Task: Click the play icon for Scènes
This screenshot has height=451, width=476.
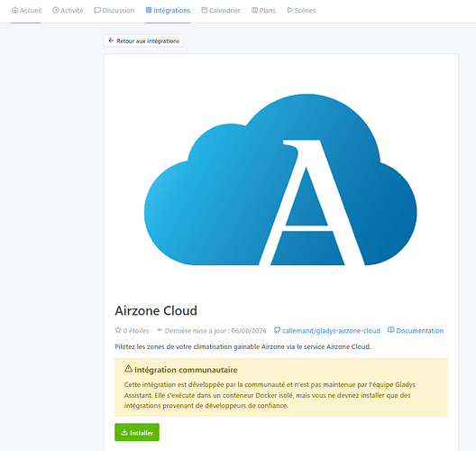Action: tap(289, 10)
